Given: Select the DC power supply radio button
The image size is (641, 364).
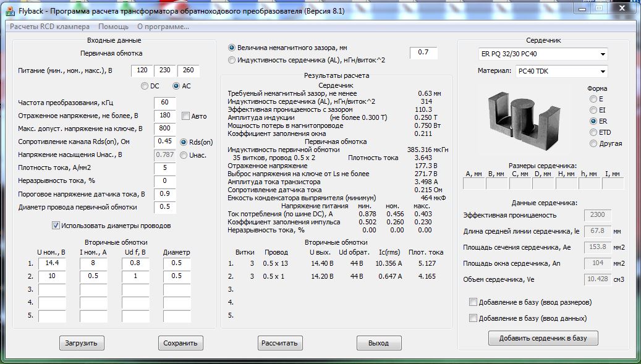Looking at the screenshot, I should pyautogui.click(x=145, y=86).
